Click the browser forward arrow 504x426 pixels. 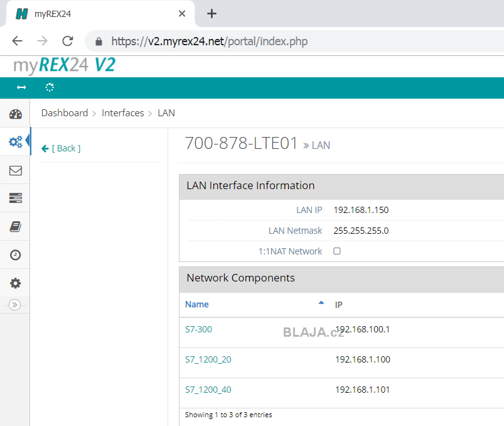click(42, 41)
